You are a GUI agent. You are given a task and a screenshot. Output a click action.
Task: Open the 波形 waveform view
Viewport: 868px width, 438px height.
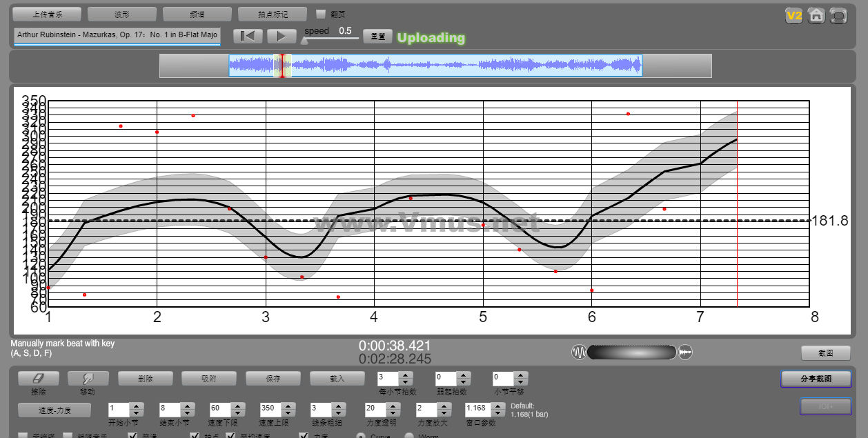(x=122, y=14)
